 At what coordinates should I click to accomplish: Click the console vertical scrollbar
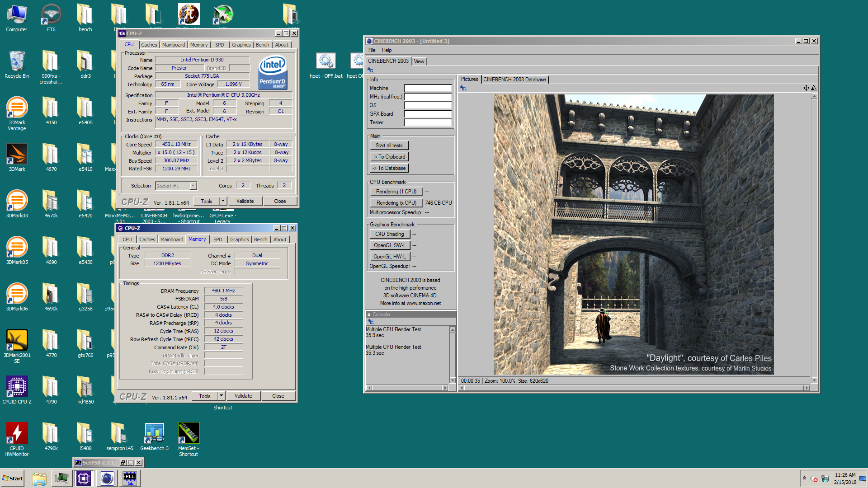[453, 355]
